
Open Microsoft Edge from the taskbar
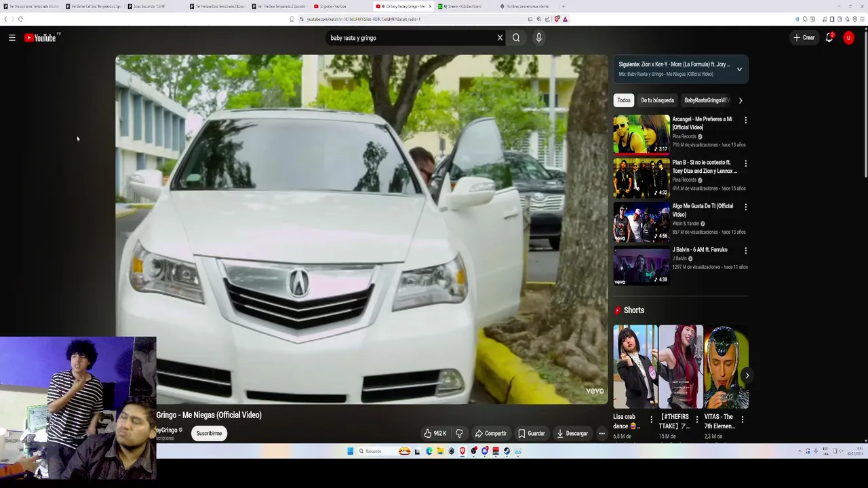(429, 451)
